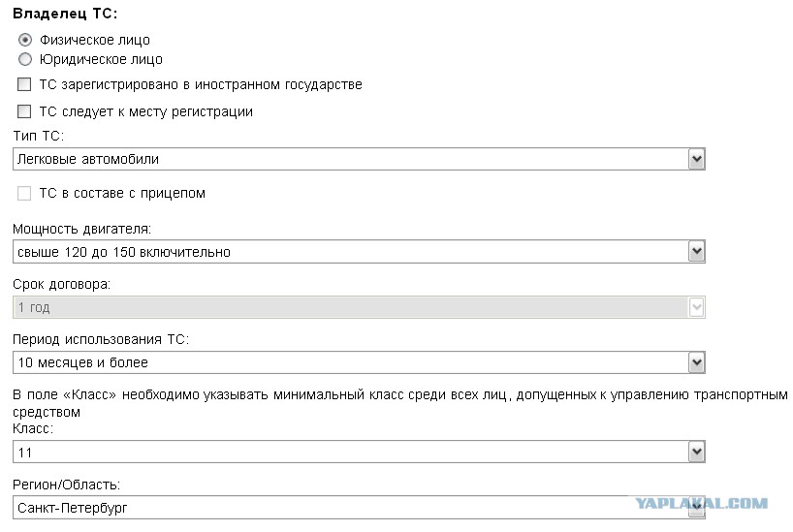Enable ТС следует к месту регистрации checkbox
This screenshot has width=793, height=532.
[x=24, y=110]
